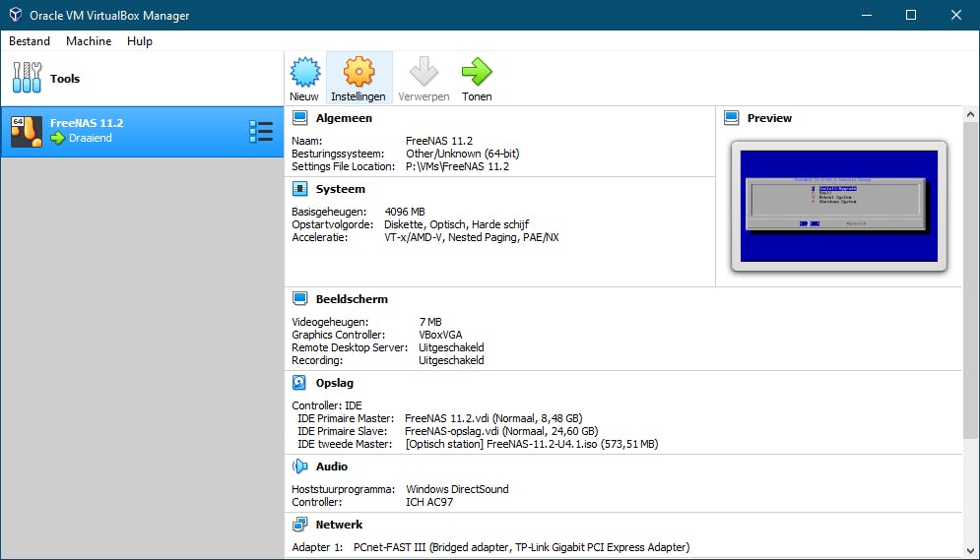Click the FreeNAS 11.2 OS icon
Image resolution: width=980 pixels, height=560 pixels.
click(27, 131)
